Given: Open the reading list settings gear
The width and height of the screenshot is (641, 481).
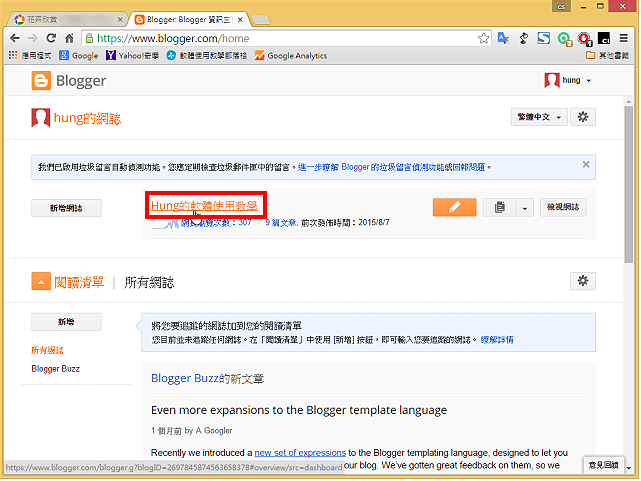Looking at the screenshot, I should coord(583,281).
